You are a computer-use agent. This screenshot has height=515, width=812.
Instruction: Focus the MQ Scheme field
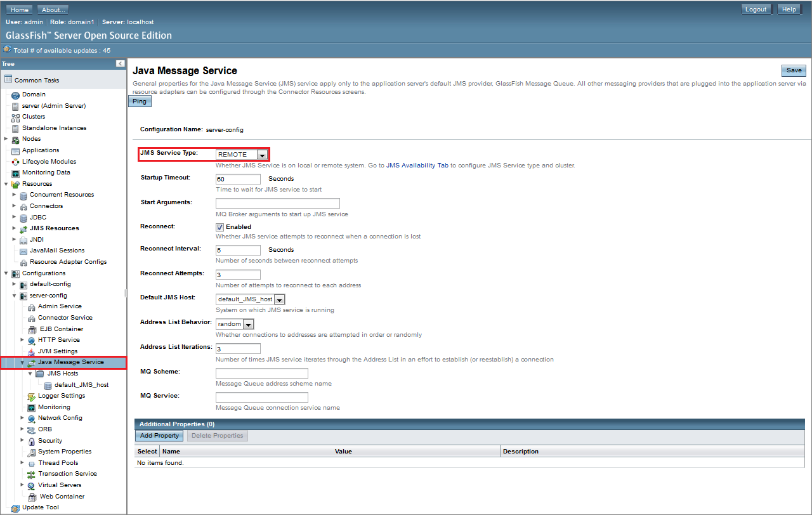pos(262,373)
